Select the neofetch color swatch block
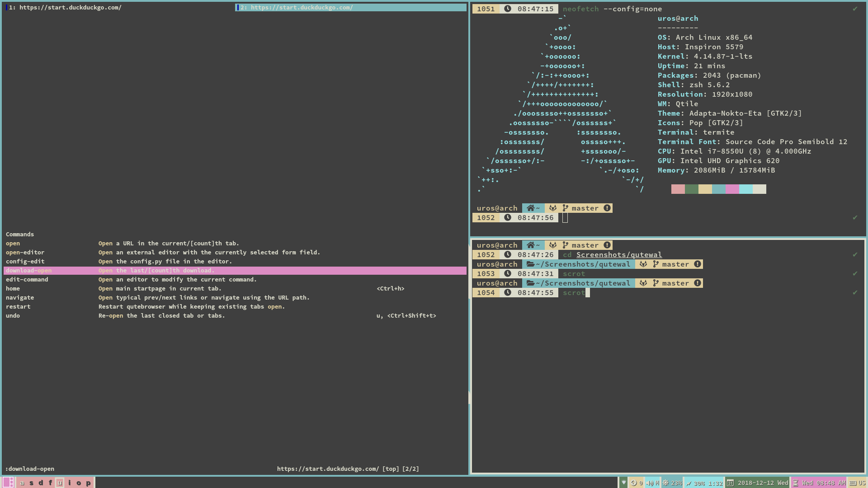Viewport: 868px width, 488px height. click(x=718, y=189)
